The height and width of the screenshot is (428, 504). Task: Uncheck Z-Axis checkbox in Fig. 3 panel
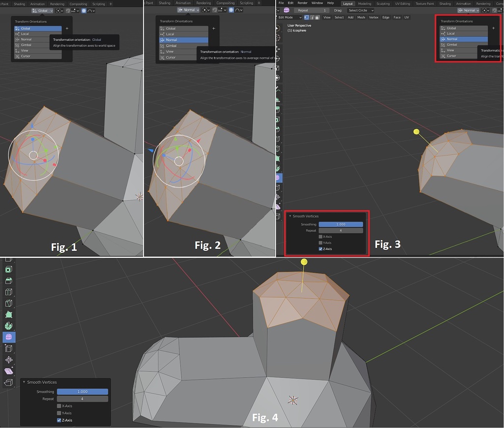pos(320,249)
